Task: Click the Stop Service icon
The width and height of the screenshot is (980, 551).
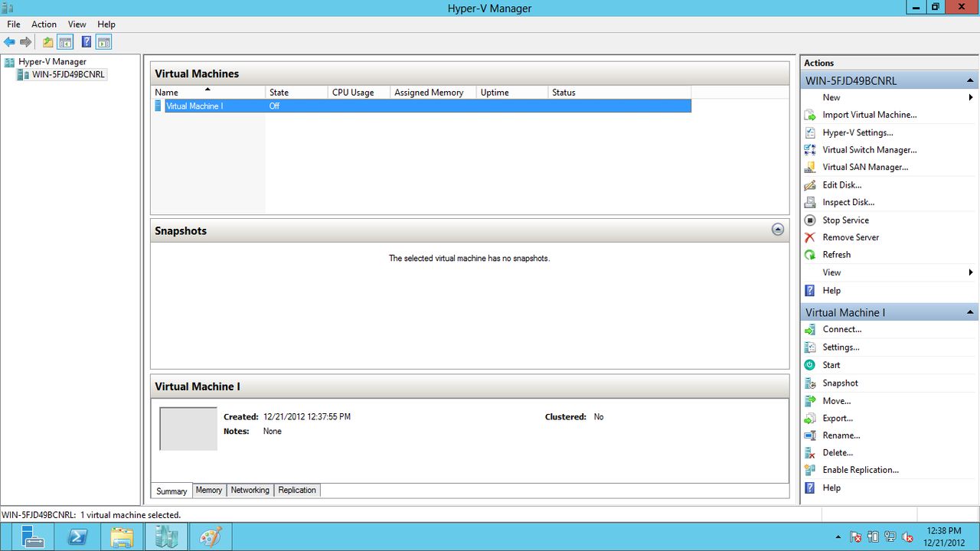Action: tap(810, 220)
